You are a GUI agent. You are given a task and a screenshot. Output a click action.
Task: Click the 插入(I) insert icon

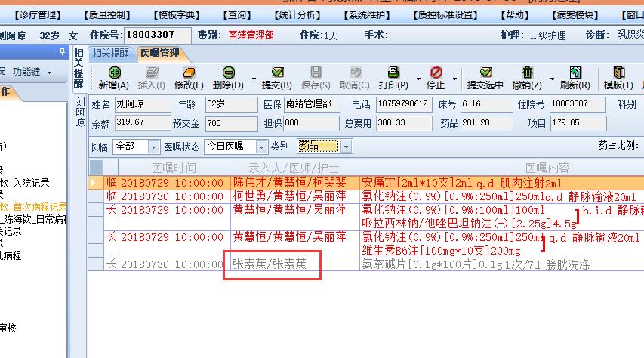(152, 73)
